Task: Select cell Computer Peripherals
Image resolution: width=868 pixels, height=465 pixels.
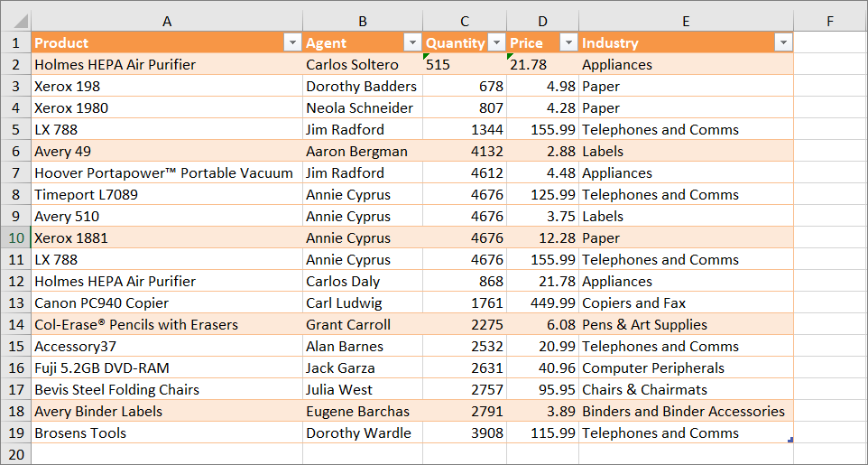Action: tap(686, 367)
